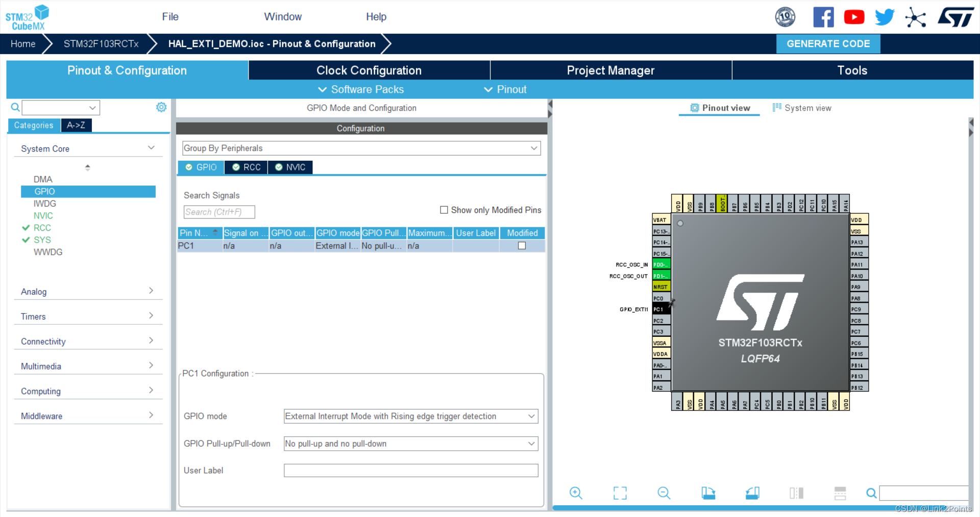
Task: Open the ST logo in the header
Action: [x=956, y=17]
